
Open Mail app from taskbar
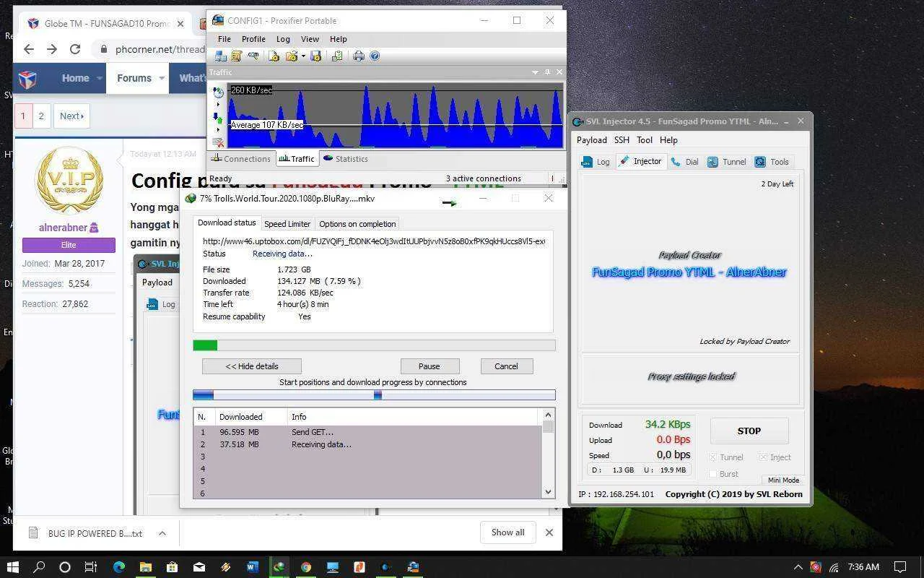point(199,567)
